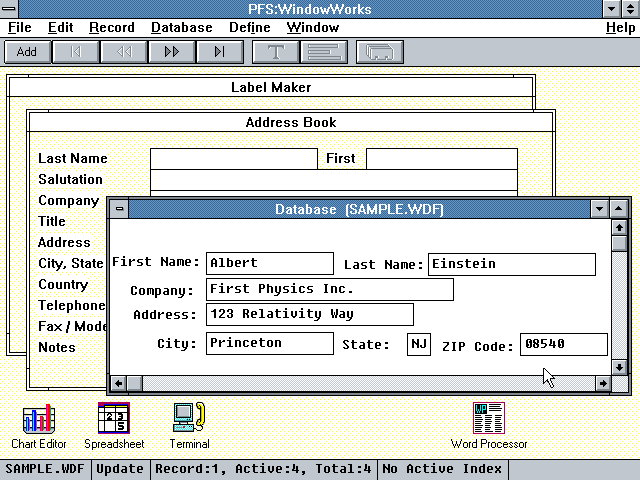The image size is (640, 480).
Task: Click the Last Name field containing Einstein
Action: click(x=512, y=264)
